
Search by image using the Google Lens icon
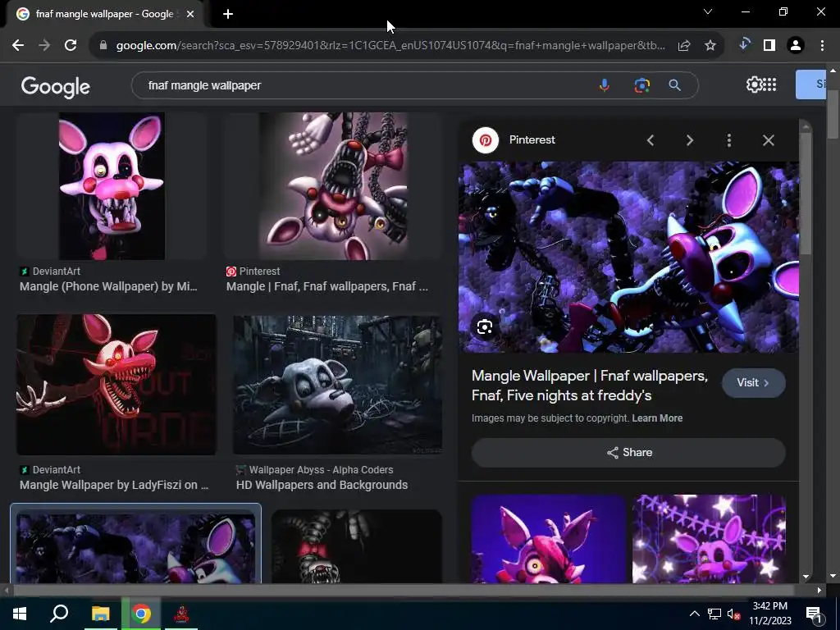coord(641,85)
